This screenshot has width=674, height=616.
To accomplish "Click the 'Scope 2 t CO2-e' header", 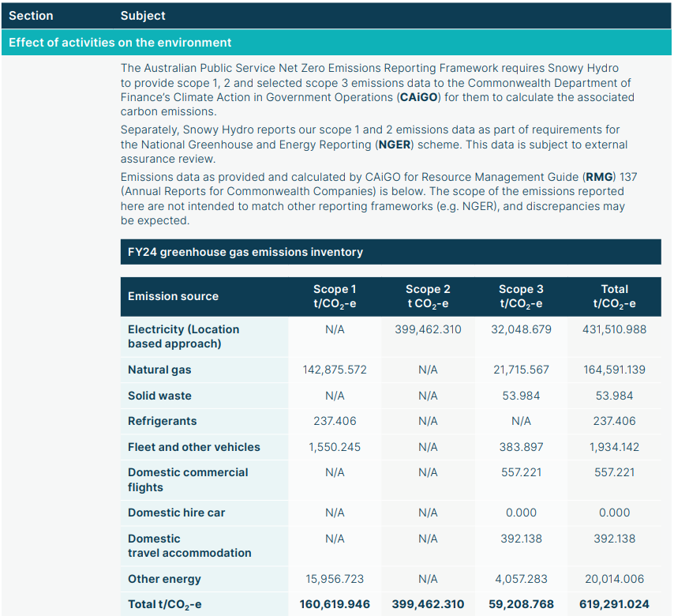I will tap(428, 296).
